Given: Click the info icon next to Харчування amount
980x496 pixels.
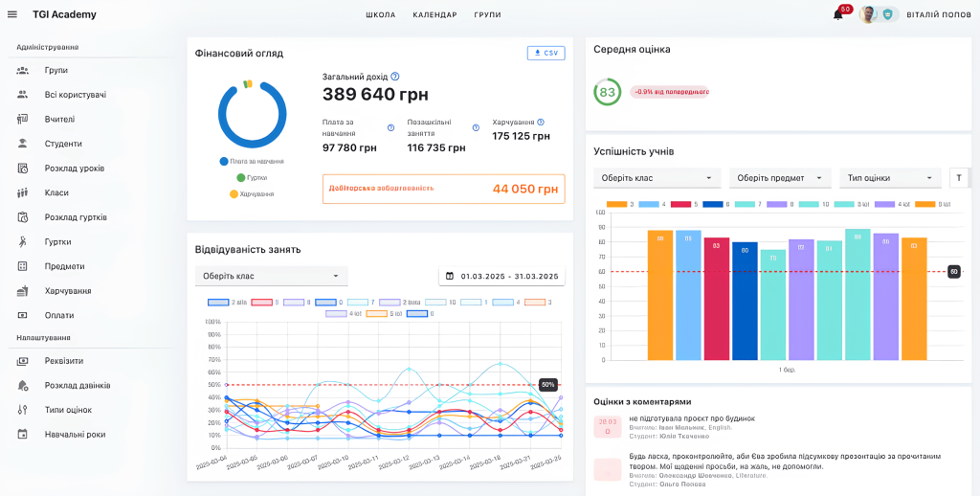Looking at the screenshot, I should pyautogui.click(x=541, y=123).
